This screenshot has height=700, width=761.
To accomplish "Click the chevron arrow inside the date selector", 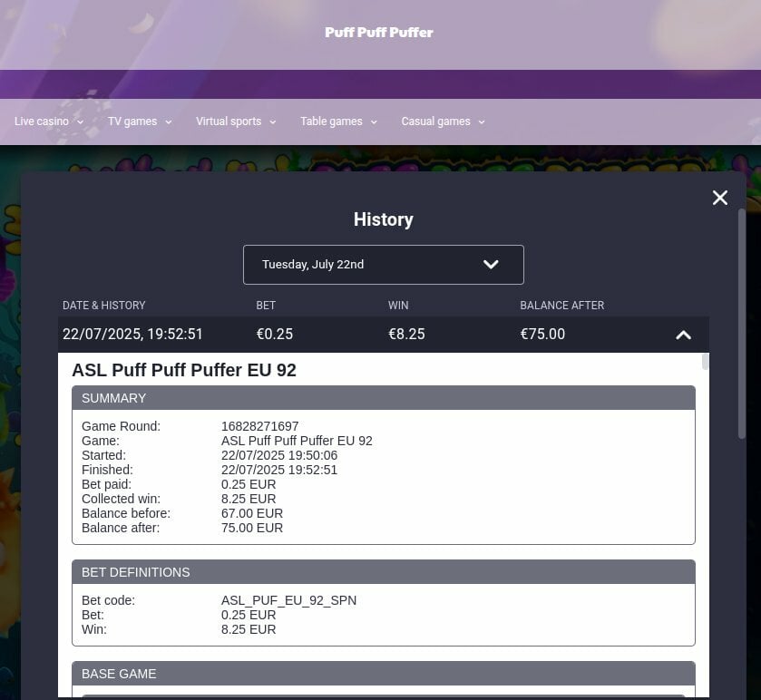I will pos(491,265).
